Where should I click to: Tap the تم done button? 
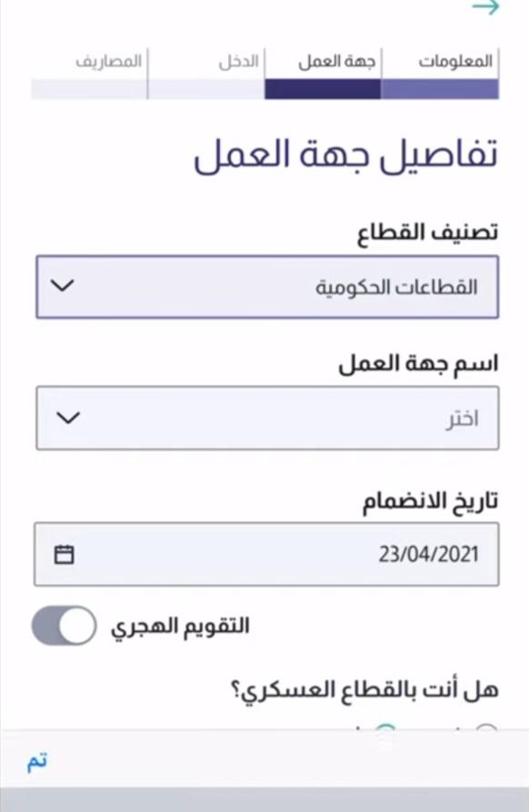click(37, 761)
